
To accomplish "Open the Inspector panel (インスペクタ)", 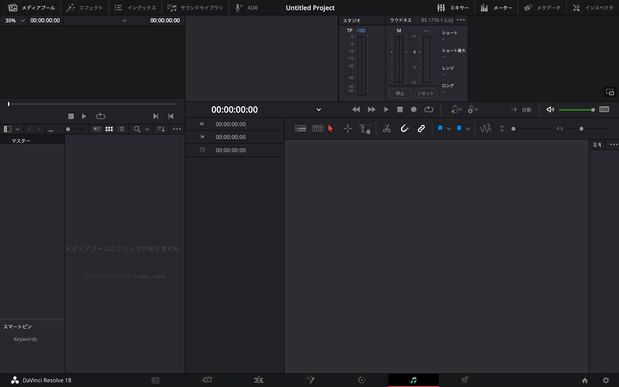I will [x=593, y=8].
